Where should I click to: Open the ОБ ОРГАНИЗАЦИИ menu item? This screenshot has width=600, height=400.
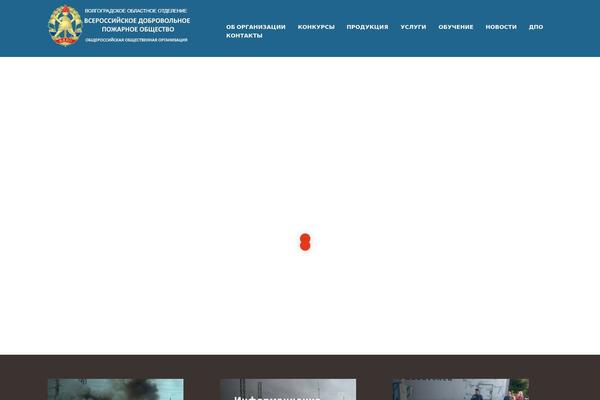tap(256, 27)
